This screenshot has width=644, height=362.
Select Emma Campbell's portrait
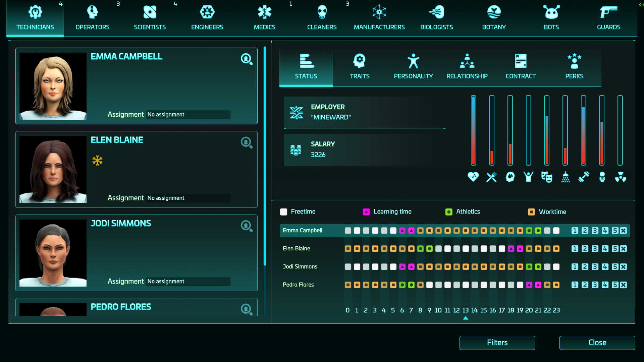tap(53, 86)
